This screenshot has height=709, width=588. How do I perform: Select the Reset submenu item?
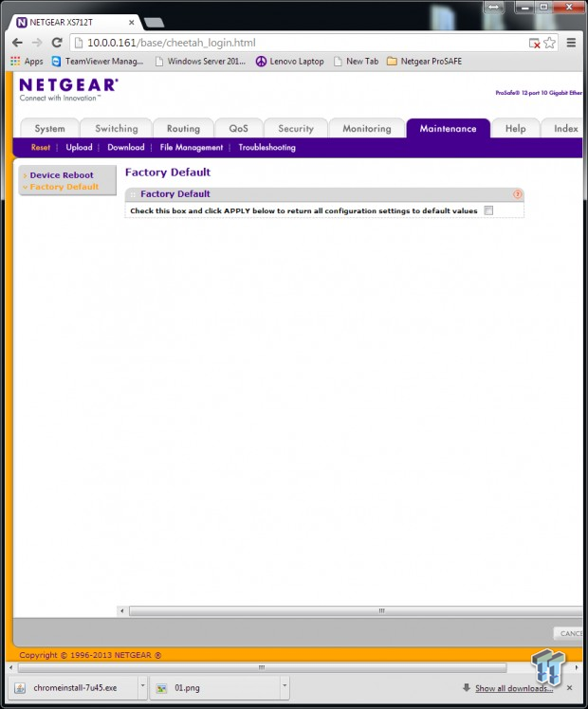point(41,148)
